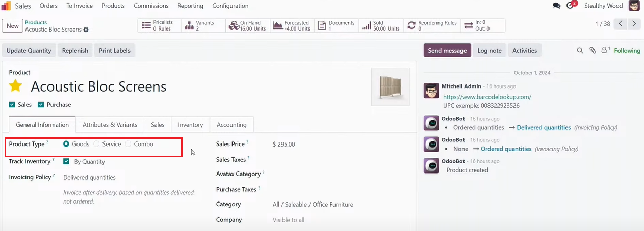
Task: Click Mitchell Admin's avatar in chatter
Action: [x=431, y=92]
